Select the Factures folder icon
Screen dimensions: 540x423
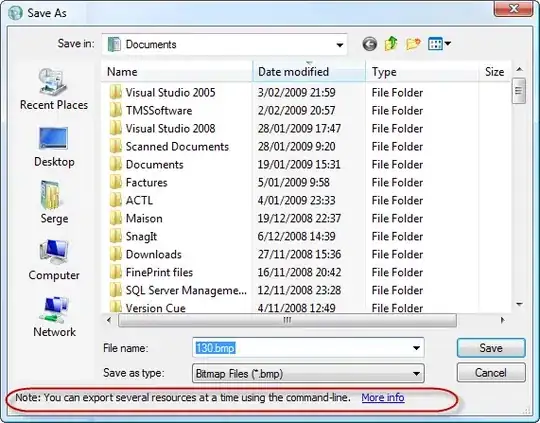tap(115, 182)
